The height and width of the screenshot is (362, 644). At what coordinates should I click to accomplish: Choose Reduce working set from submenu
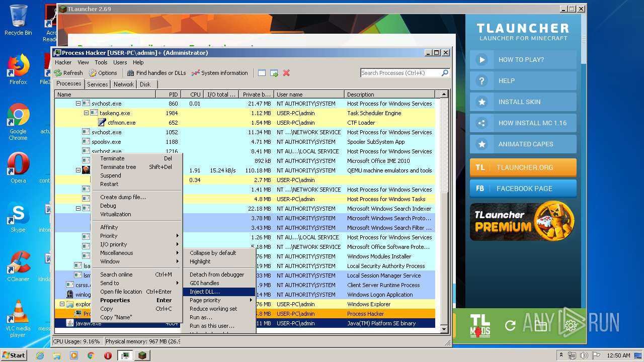(x=219, y=309)
